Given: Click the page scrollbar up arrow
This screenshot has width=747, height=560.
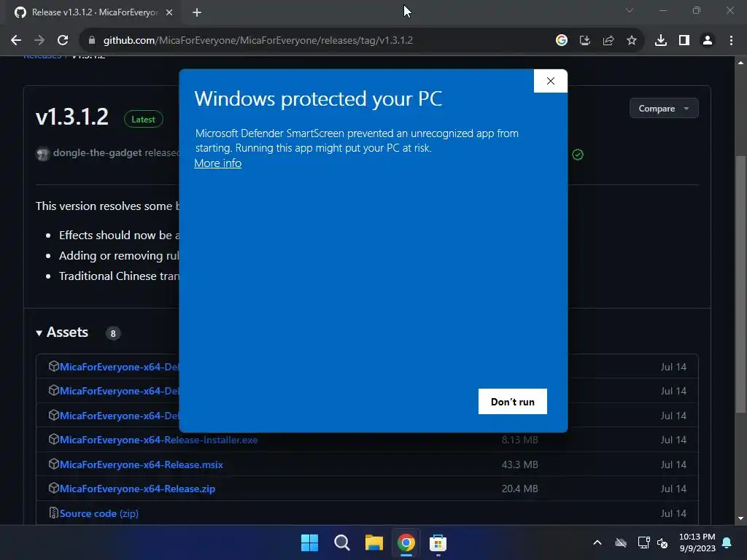Looking at the screenshot, I should click(741, 63).
